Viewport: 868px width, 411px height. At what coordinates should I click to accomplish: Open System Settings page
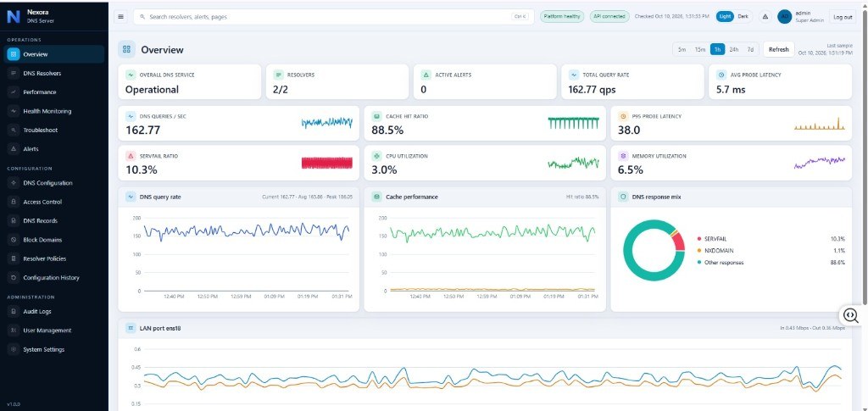click(54, 350)
